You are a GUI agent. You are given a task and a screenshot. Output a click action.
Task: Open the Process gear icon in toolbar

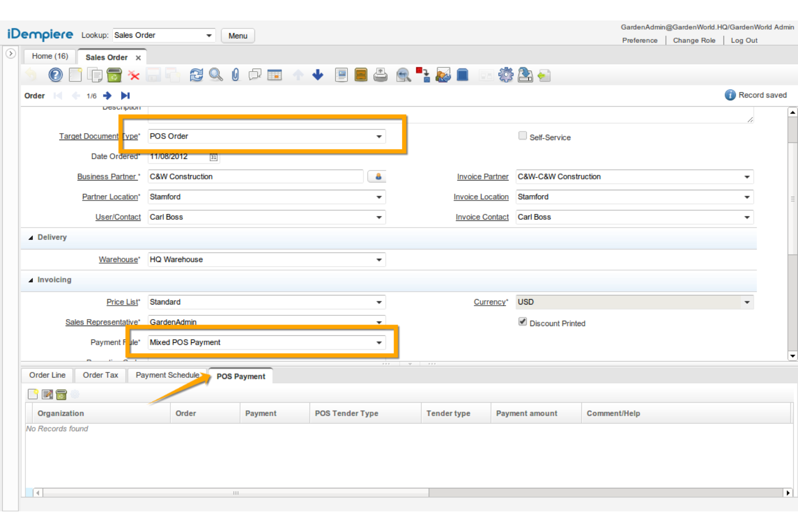[506, 75]
